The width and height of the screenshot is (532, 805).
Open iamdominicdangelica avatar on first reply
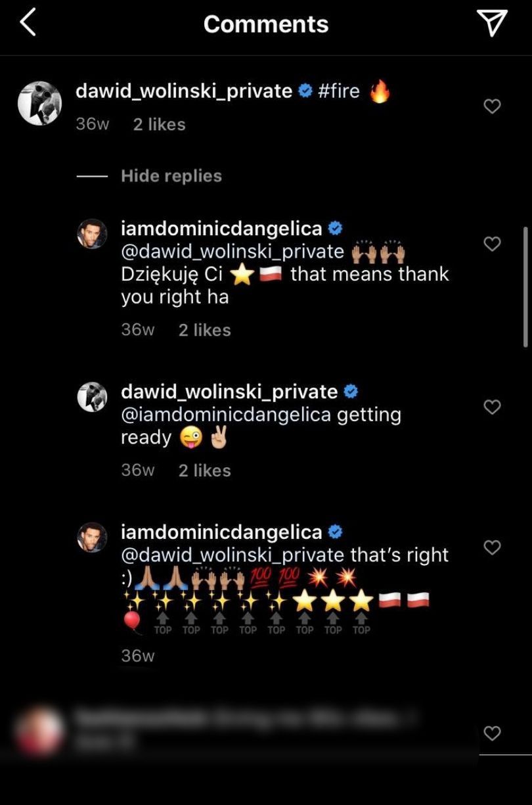click(93, 233)
